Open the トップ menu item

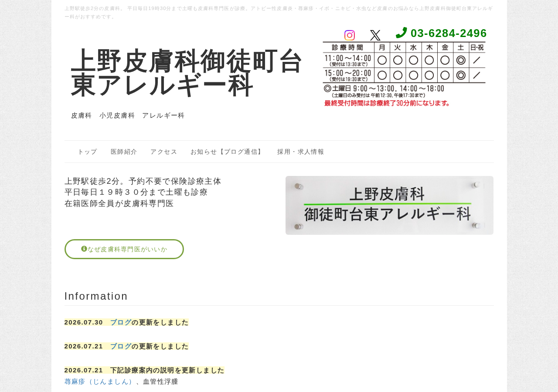click(88, 152)
